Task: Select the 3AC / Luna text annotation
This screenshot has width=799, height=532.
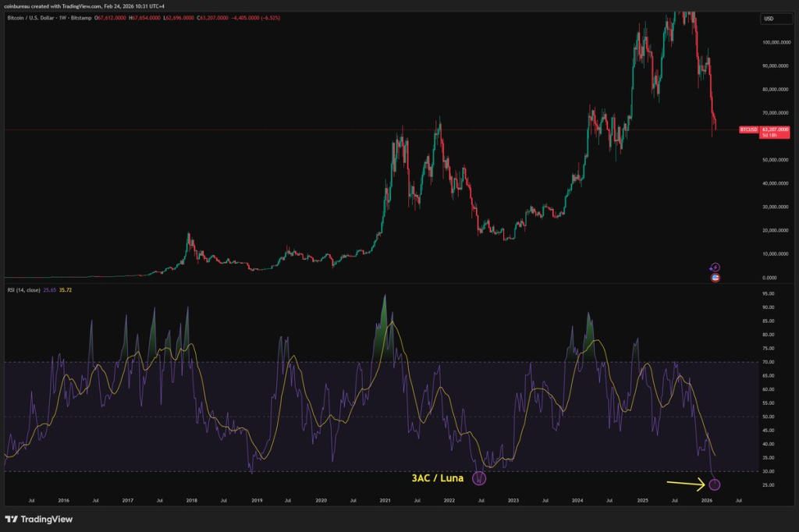Action: click(438, 480)
